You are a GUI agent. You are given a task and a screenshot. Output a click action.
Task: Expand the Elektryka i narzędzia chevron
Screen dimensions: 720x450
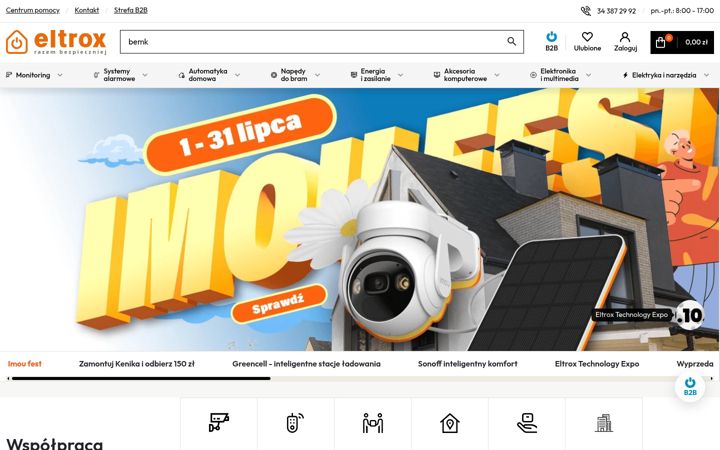(x=706, y=75)
